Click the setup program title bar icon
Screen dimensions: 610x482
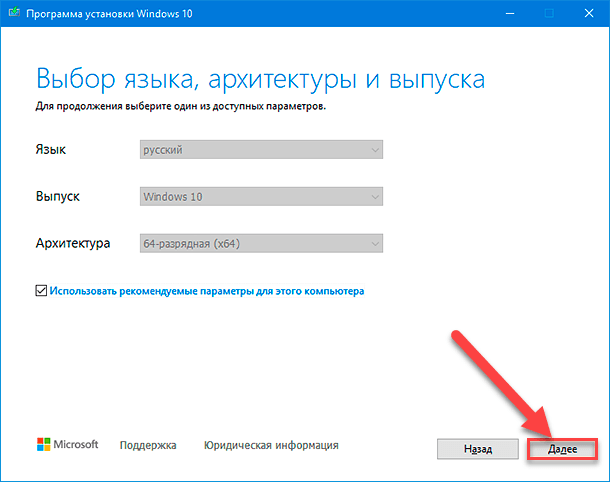click(14, 12)
